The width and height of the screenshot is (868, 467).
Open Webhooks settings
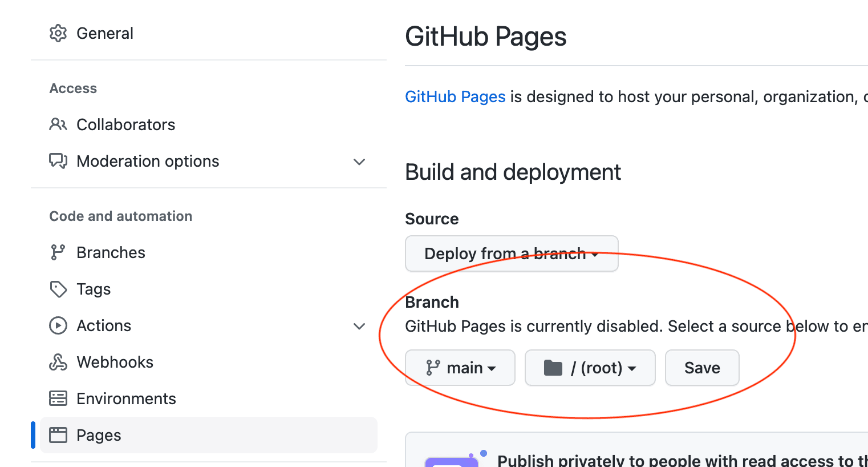coord(209,362)
